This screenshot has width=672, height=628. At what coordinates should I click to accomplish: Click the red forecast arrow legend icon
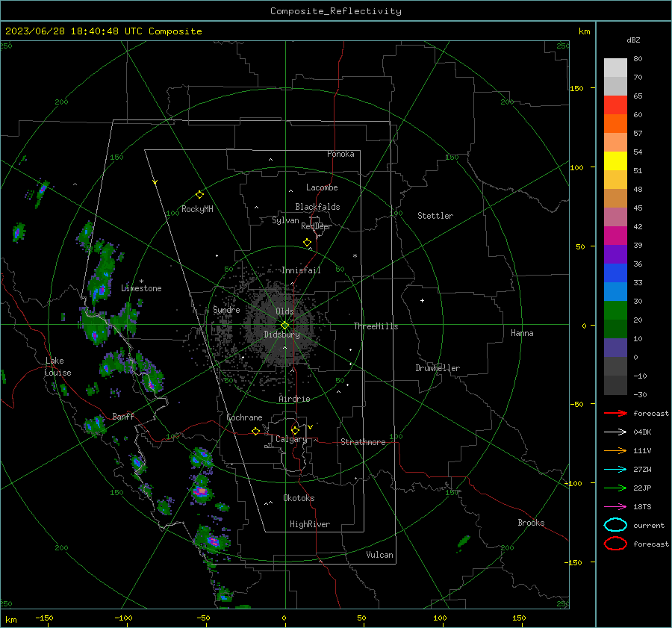pos(615,413)
